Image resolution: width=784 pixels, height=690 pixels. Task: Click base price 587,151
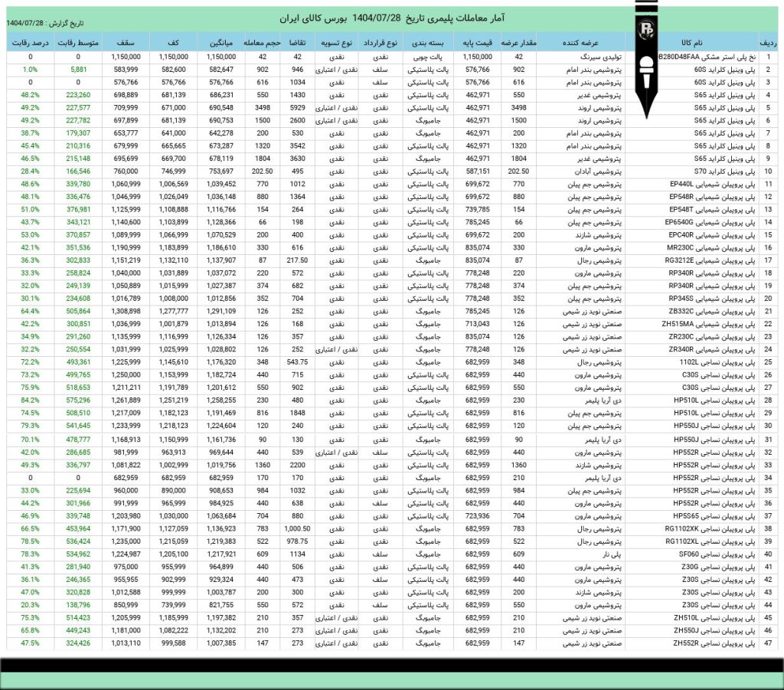(x=478, y=171)
